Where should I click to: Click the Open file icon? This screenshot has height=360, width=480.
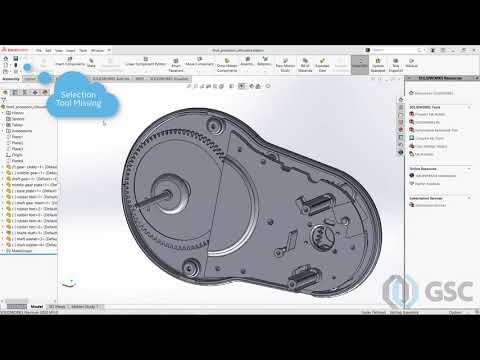coord(6,71)
